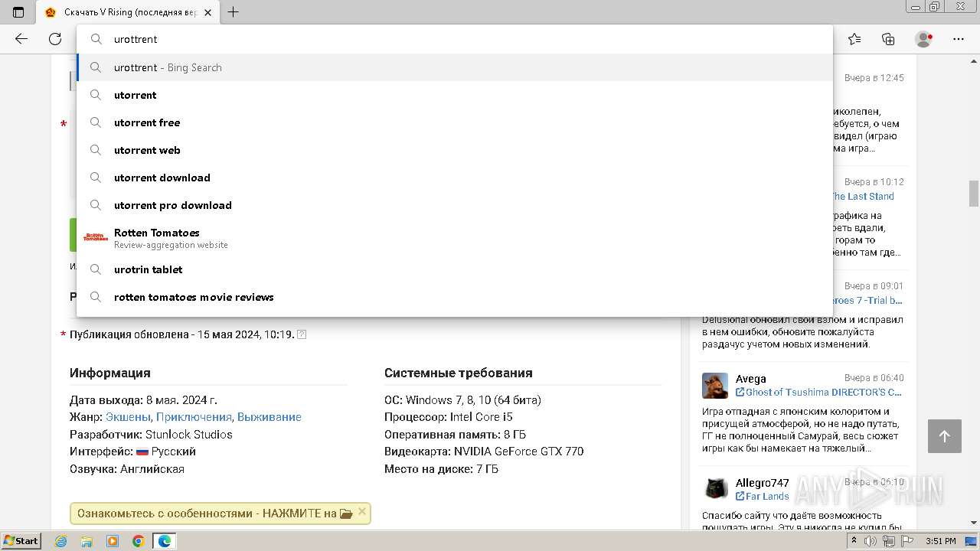
Task: Open a new browser tab
Action: tap(234, 12)
